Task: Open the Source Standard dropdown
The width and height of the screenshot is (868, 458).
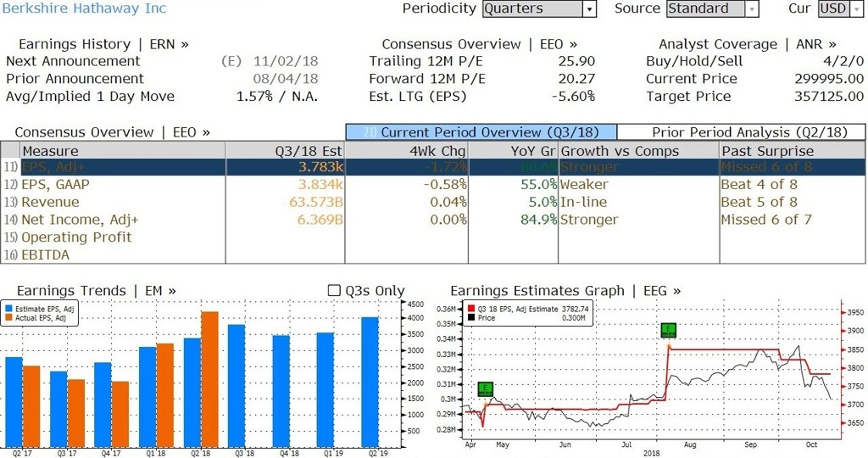Action: [712, 8]
